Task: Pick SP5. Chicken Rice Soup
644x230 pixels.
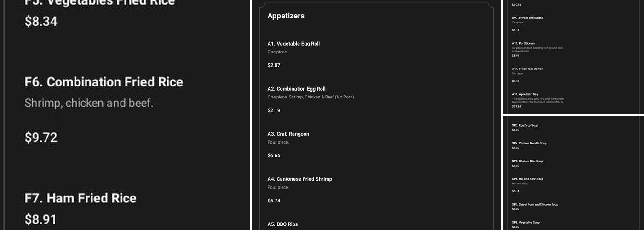Action: [527, 161]
